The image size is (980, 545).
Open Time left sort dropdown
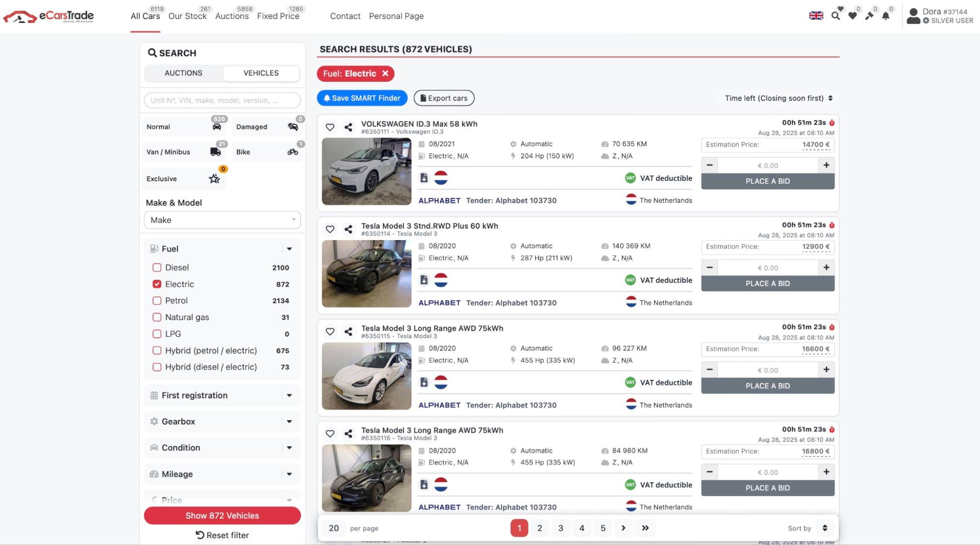779,98
